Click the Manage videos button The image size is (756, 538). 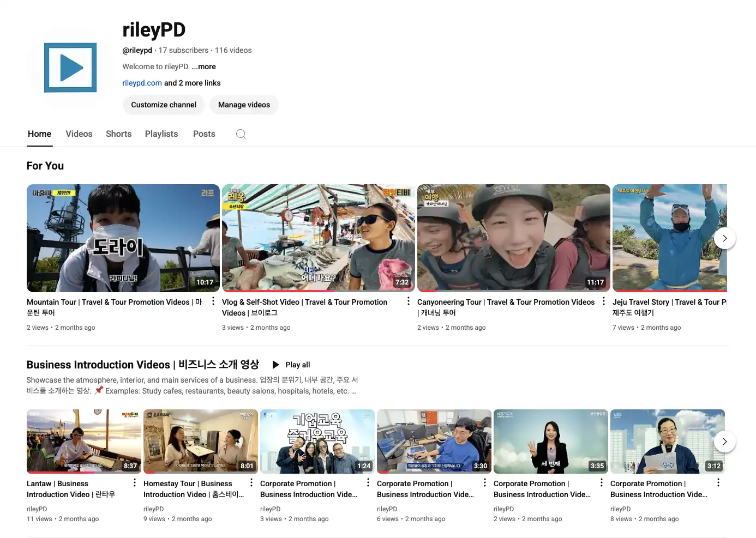tap(244, 105)
